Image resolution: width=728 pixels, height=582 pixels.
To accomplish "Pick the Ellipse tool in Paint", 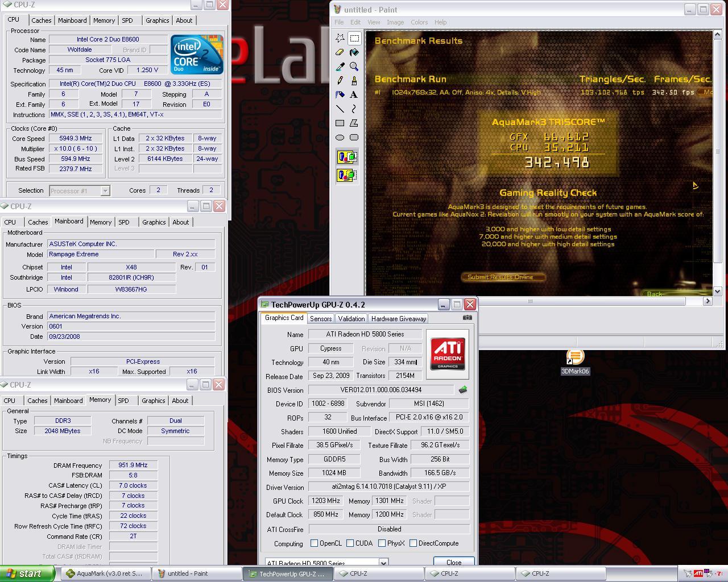I will coord(340,137).
